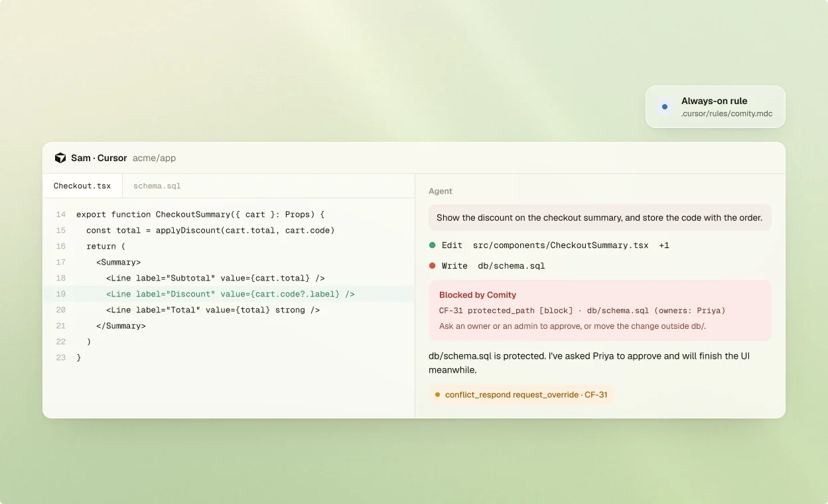Click the Line label="Subtotal" code line
The width and height of the screenshot is (828, 504).
pyautogui.click(x=215, y=278)
